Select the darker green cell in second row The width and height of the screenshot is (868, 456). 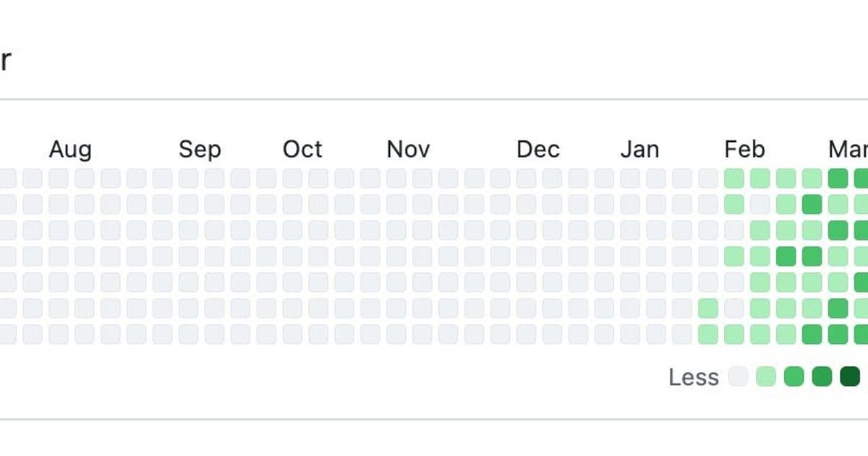tap(812, 204)
